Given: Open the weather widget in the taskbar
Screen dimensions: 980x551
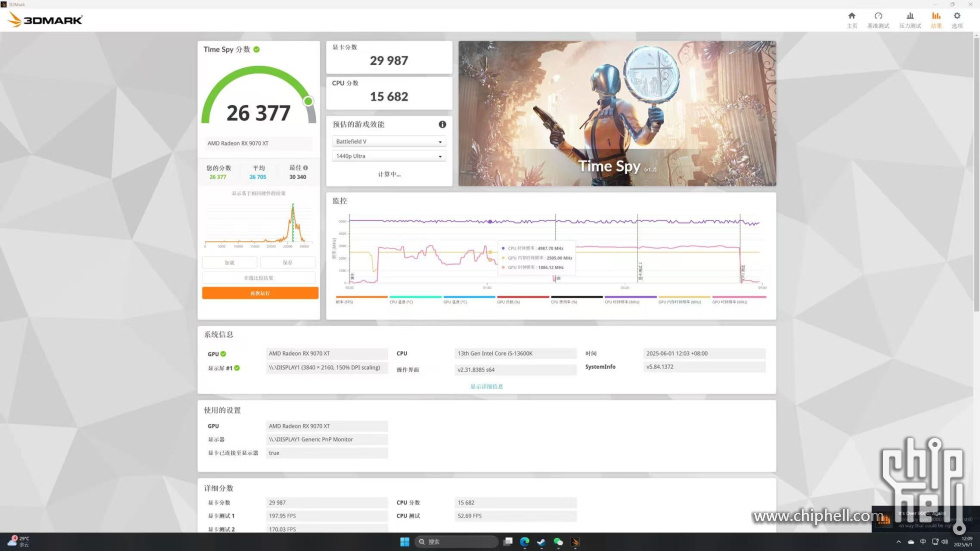Looking at the screenshot, I should (18, 541).
